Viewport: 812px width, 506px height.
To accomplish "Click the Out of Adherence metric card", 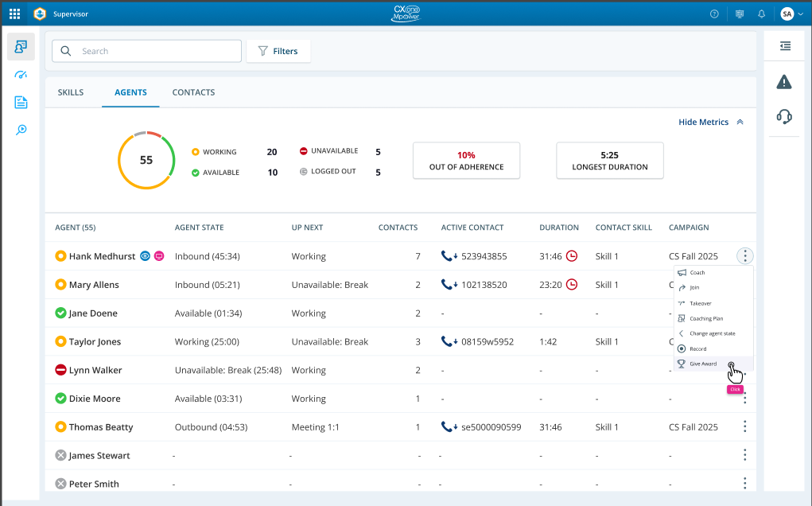I will tap(466, 161).
